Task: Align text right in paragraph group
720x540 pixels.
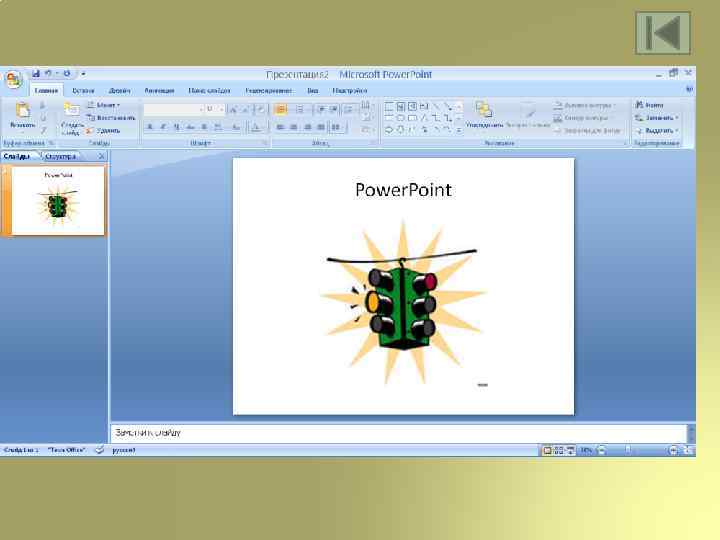Action: 308,127
